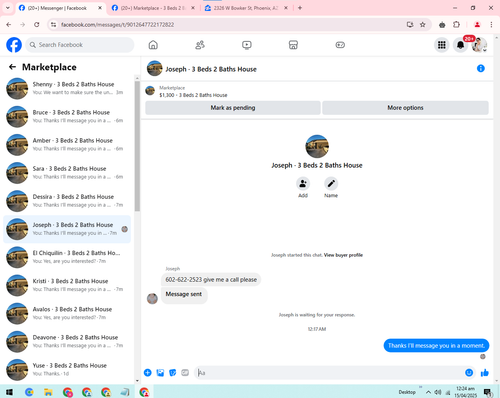This screenshot has height=398, width=500.
Task: Open the Marketplace storefront icon
Action: coord(293,45)
